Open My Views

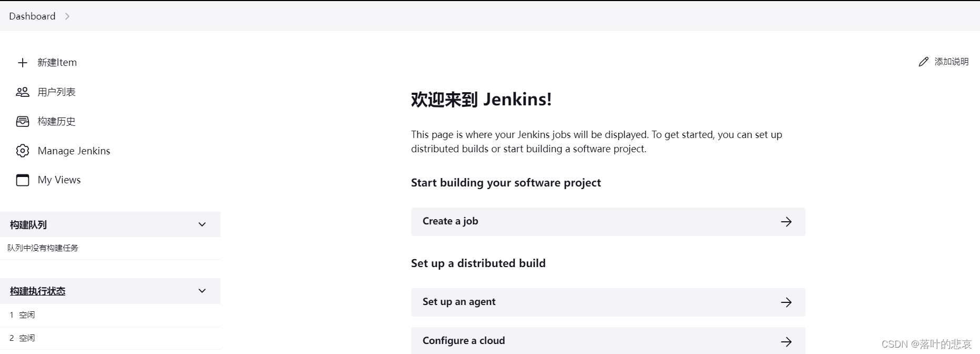59,180
